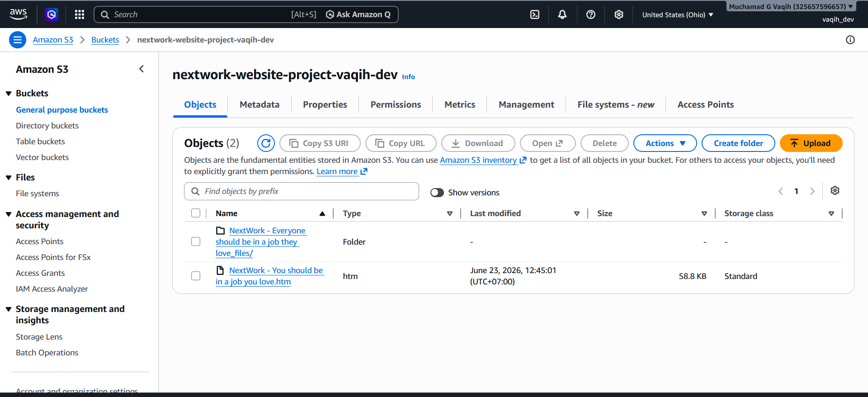The height and width of the screenshot is (397, 868).
Task: Open the United States (Ohio) region selector
Action: point(677,14)
